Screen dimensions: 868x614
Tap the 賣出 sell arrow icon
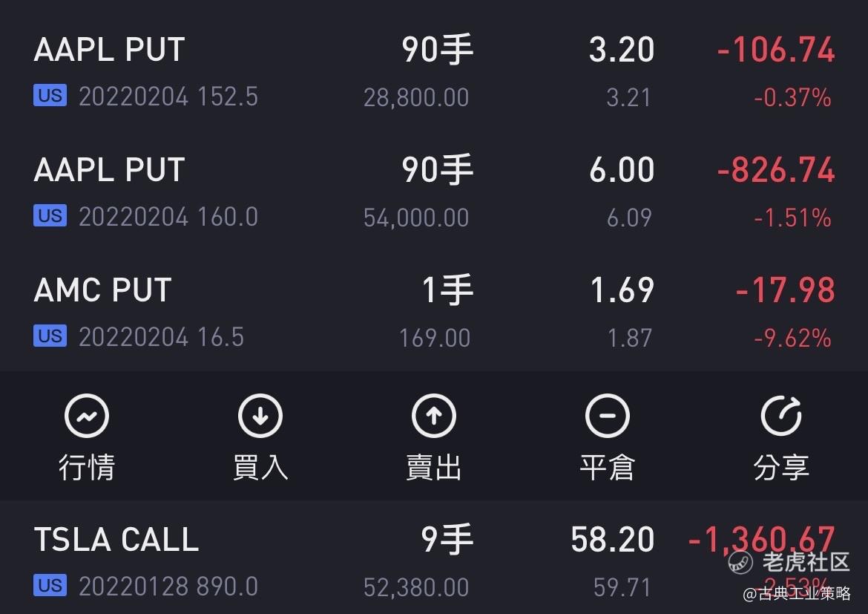pyautogui.click(x=434, y=416)
